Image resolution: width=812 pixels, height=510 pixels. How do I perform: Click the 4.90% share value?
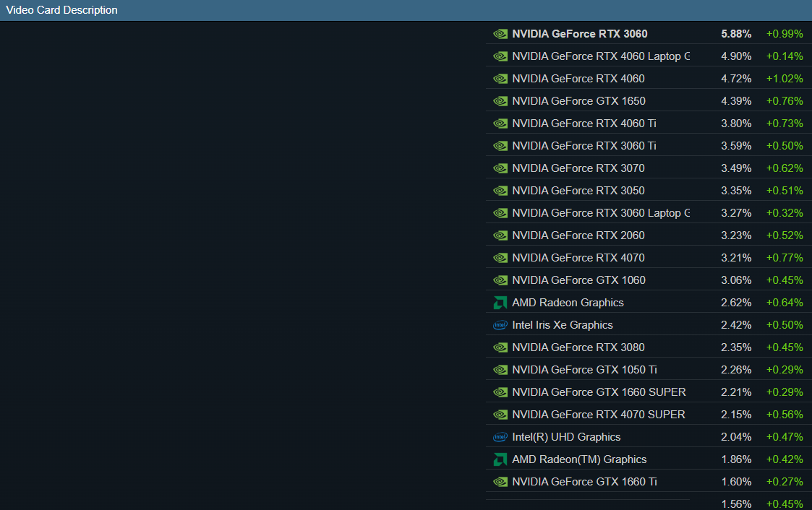[736, 56]
